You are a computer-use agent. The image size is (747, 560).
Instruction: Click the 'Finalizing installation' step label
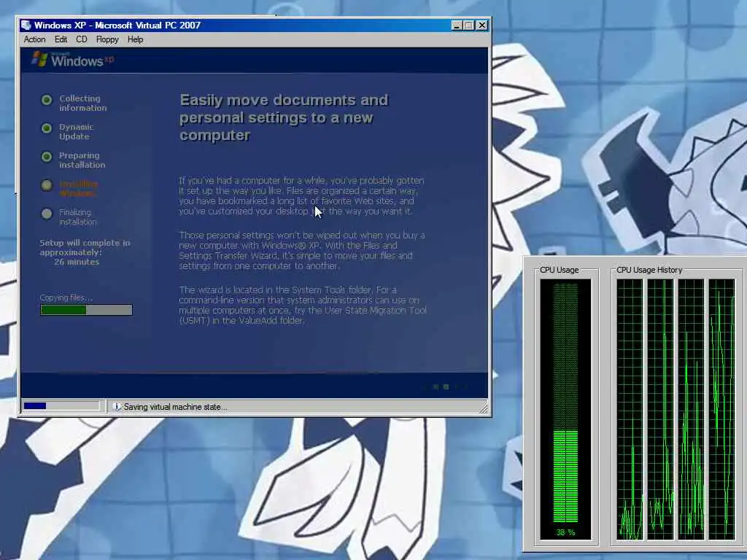77,217
